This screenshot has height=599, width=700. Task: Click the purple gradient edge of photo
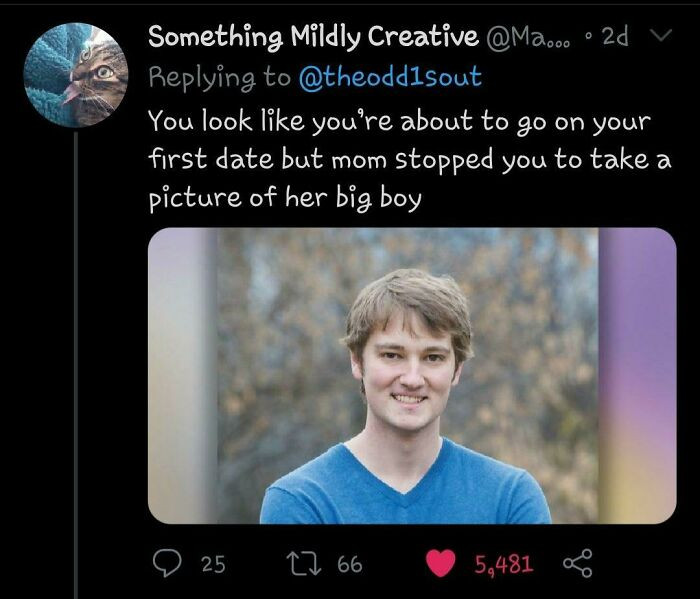pyautogui.click(x=638, y=375)
